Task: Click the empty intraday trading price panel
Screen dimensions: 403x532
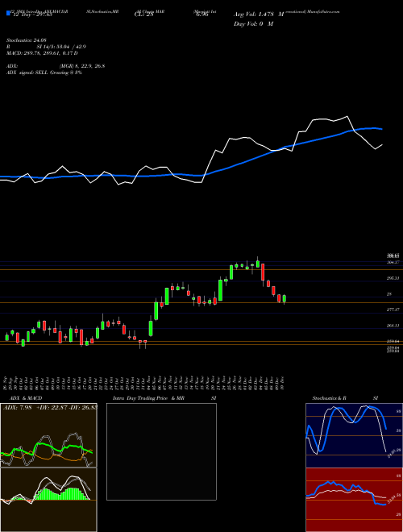Action: coord(161,451)
